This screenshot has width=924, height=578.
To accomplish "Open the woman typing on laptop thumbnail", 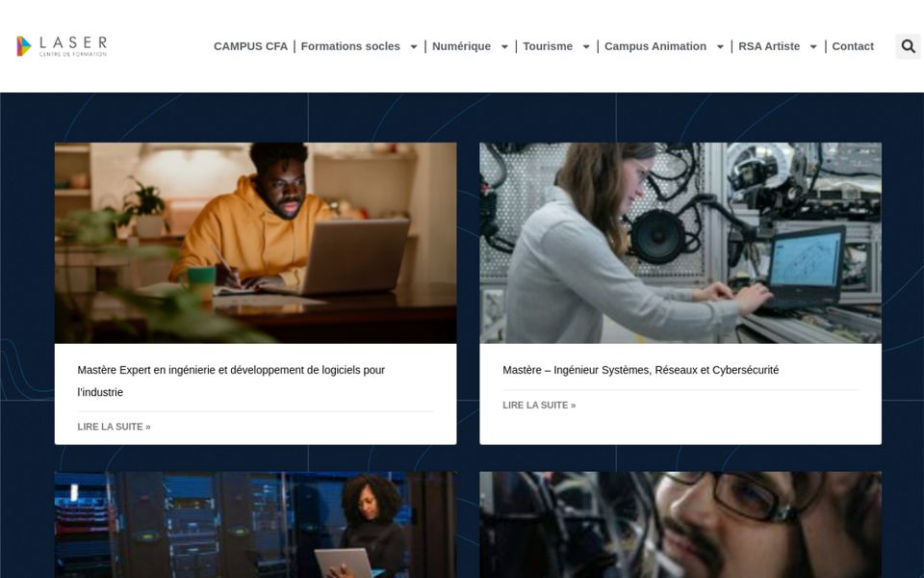I will tap(680, 243).
